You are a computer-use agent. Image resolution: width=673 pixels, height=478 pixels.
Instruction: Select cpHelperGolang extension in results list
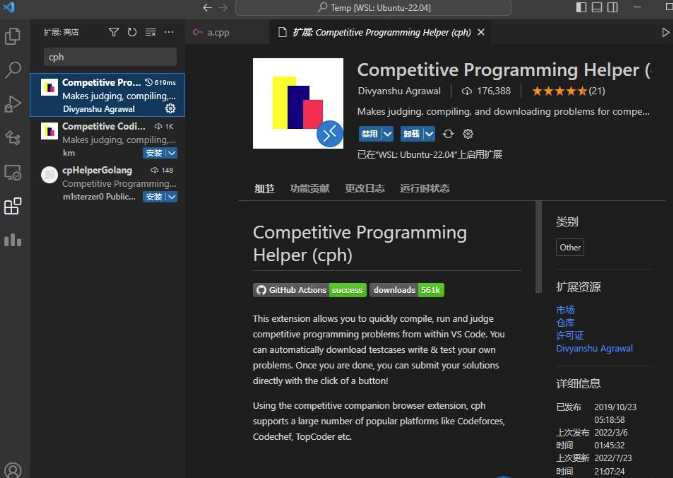[x=107, y=183]
